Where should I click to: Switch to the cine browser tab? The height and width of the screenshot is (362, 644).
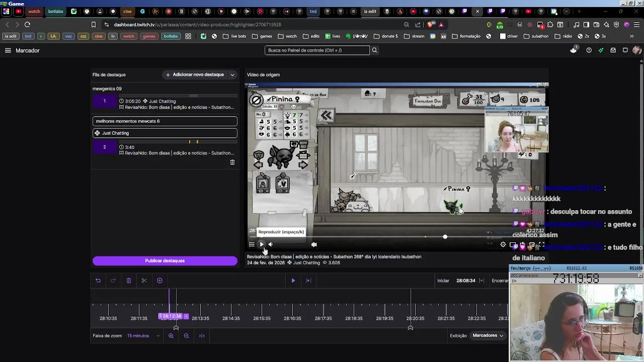(127, 11)
